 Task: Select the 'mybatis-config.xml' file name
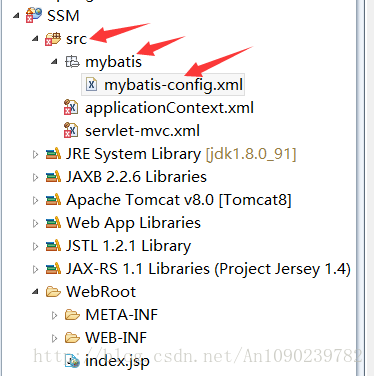(x=173, y=85)
